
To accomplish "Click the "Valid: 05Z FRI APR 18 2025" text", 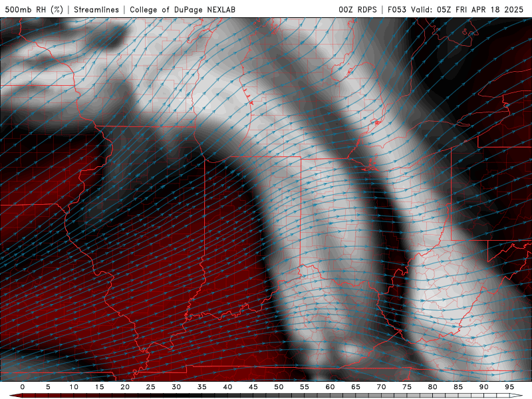I will [x=467, y=9].
